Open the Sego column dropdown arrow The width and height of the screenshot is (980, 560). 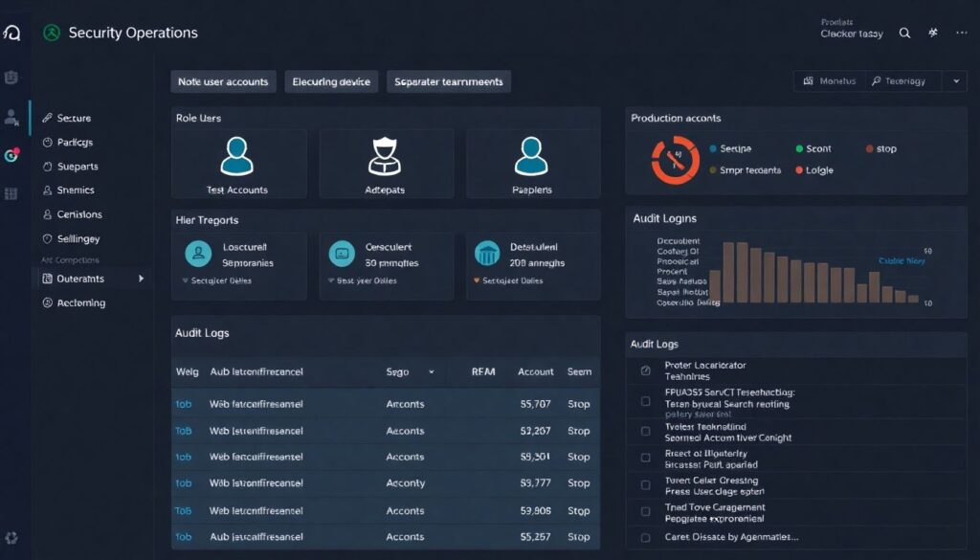[431, 371]
